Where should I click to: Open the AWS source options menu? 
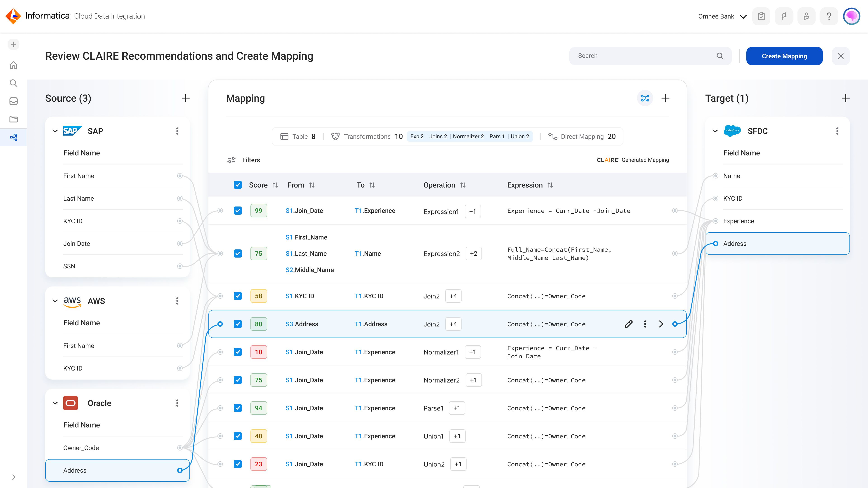coord(177,301)
